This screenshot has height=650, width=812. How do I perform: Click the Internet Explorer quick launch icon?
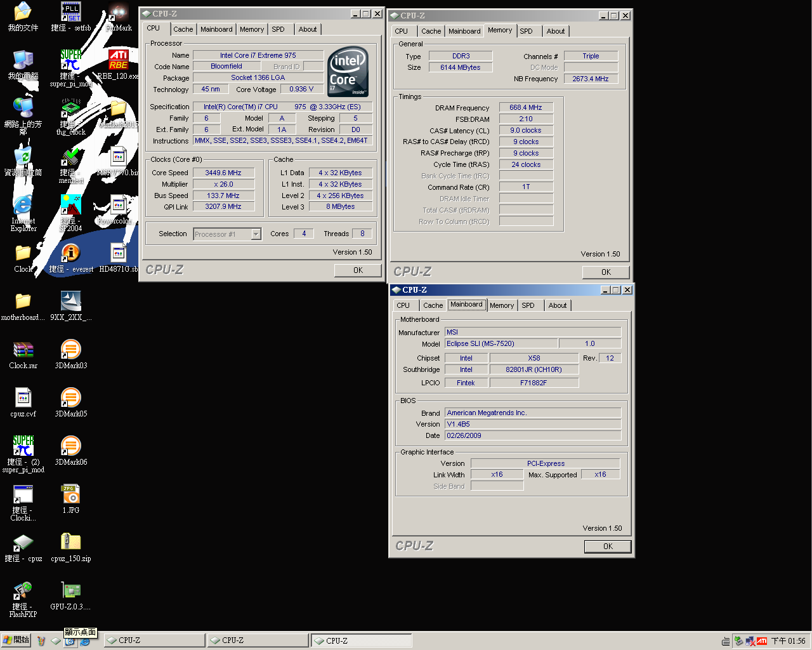click(x=84, y=641)
